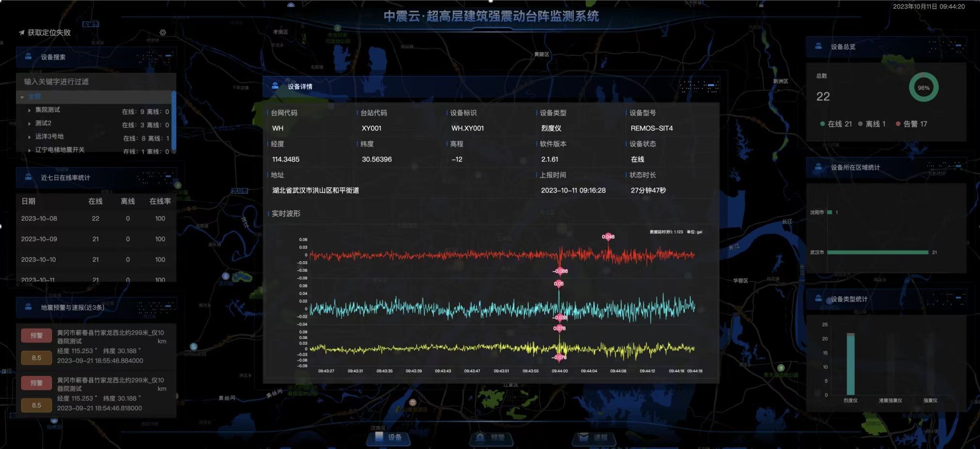Collapse the 设备搜索 panel with minimize icon
This screenshot has height=449, width=980.
[168, 56]
